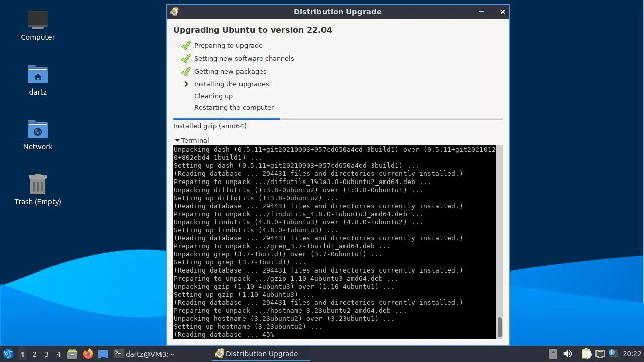The image size is (644, 362).
Task: Click the Setting new software channels check mark
Action: 186,58
